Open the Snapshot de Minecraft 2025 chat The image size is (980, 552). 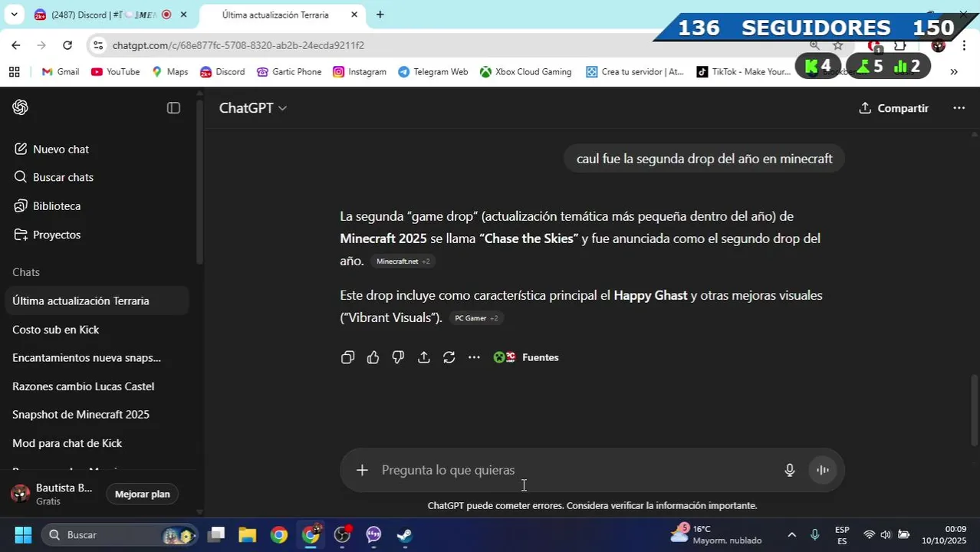pyautogui.click(x=97, y=415)
